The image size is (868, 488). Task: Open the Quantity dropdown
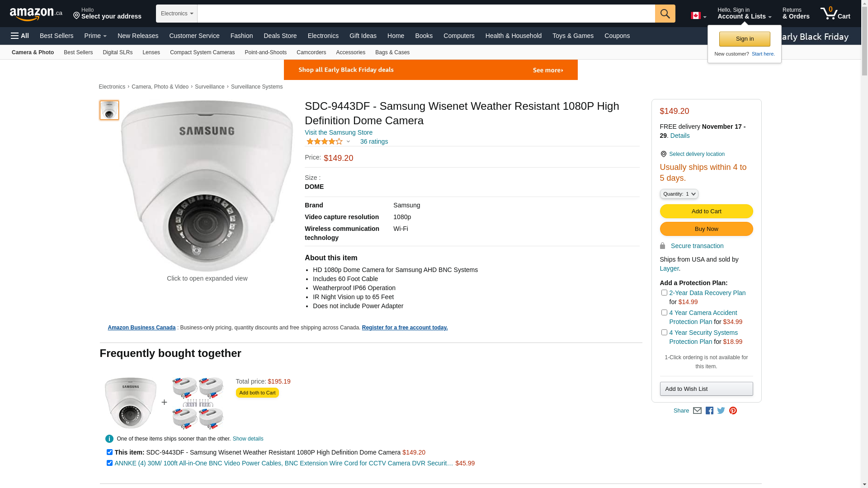pos(679,194)
